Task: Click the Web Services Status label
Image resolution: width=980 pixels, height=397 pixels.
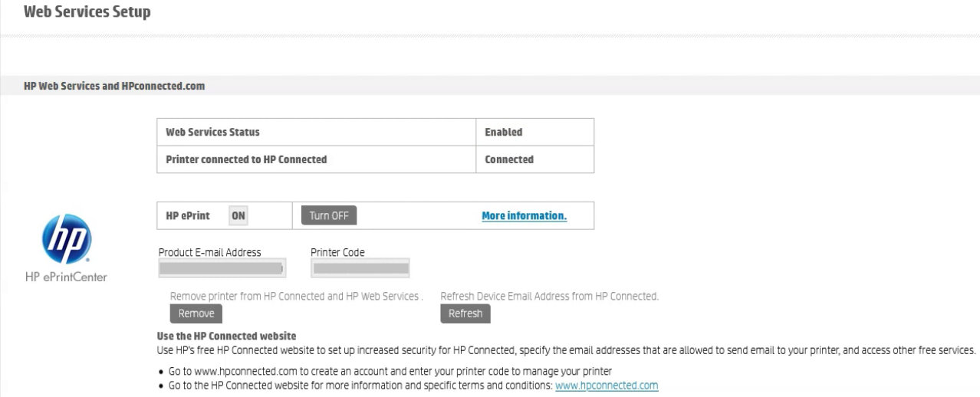Action: [x=212, y=132]
